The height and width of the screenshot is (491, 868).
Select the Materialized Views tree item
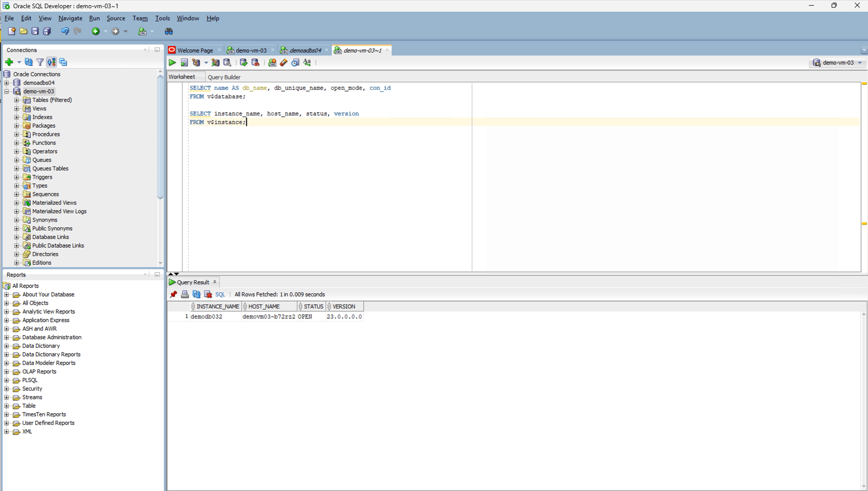point(54,202)
